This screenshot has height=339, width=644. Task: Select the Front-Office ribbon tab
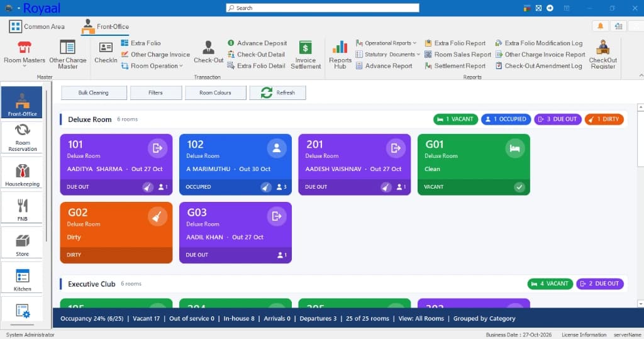point(105,26)
